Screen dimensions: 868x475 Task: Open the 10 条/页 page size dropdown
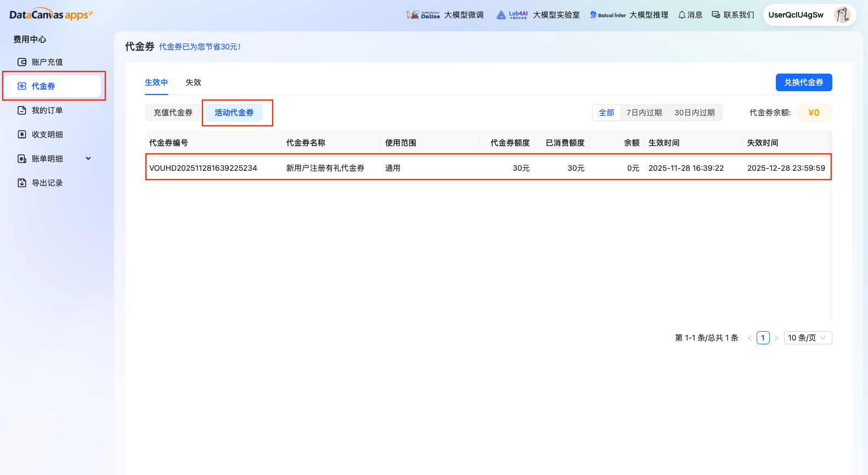(x=807, y=338)
